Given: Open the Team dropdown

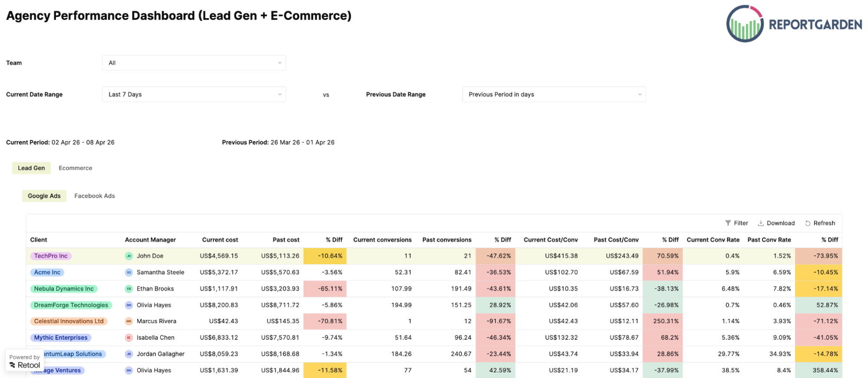Looking at the screenshot, I should point(194,63).
